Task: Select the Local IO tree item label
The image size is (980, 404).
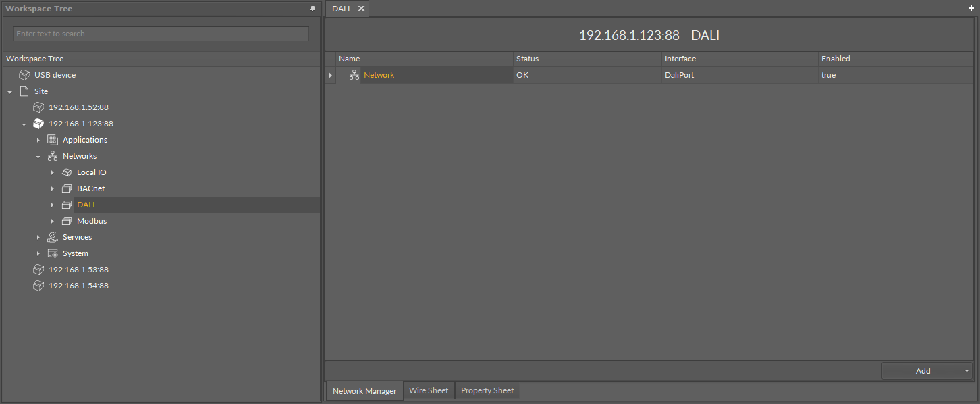Action: click(92, 172)
